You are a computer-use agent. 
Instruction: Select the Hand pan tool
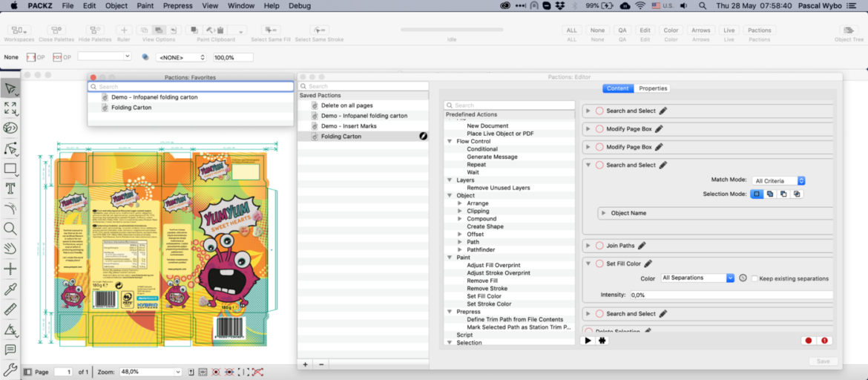(x=10, y=248)
